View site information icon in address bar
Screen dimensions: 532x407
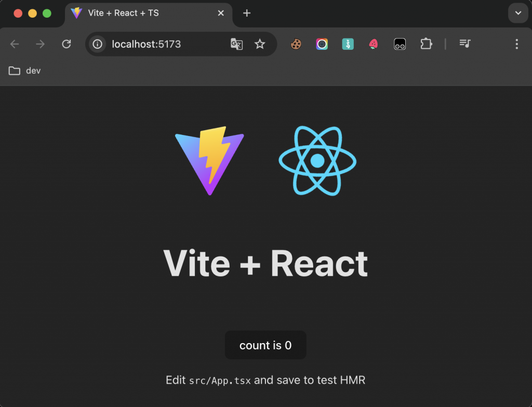[97, 44]
